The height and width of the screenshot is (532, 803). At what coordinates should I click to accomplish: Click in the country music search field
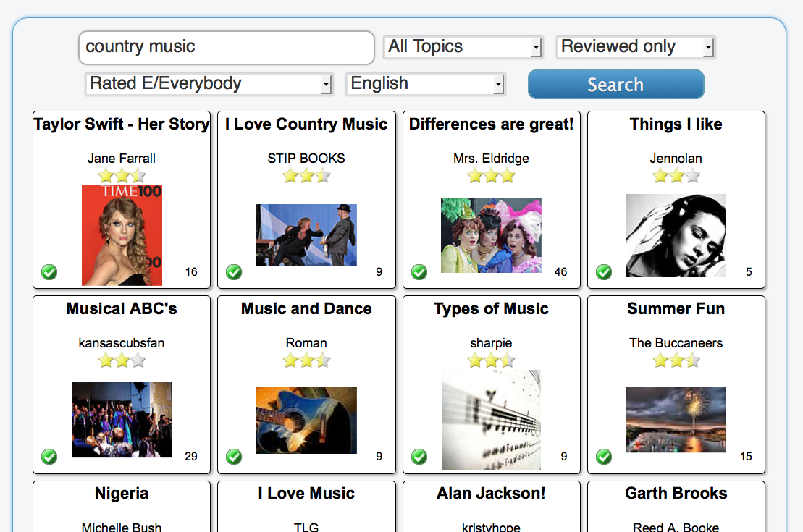226,47
